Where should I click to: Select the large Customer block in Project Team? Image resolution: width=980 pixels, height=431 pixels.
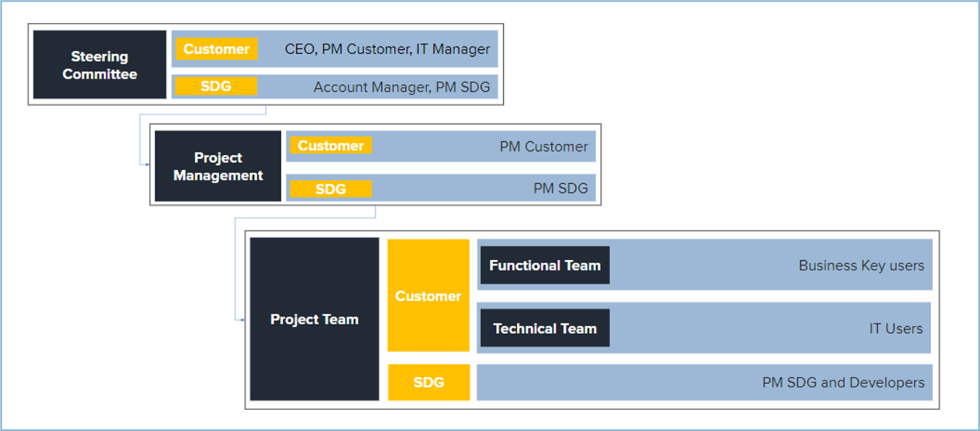(x=428, y=296)
